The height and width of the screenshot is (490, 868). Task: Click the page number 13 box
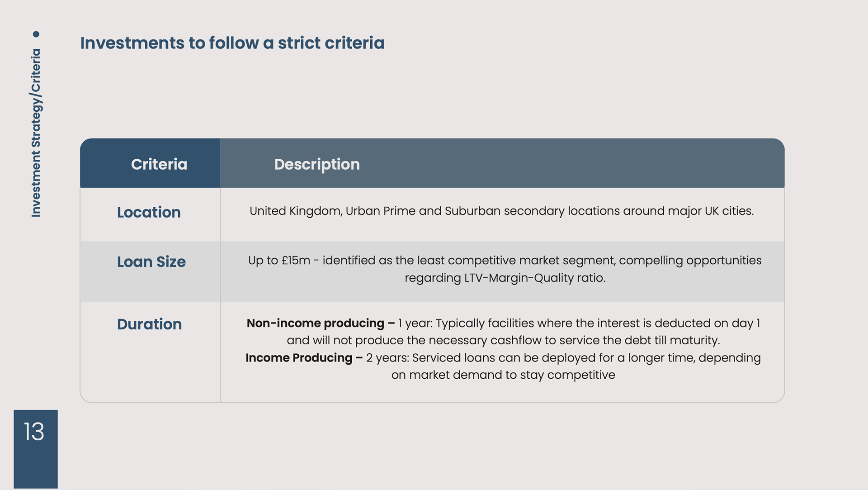click(35, 448)
